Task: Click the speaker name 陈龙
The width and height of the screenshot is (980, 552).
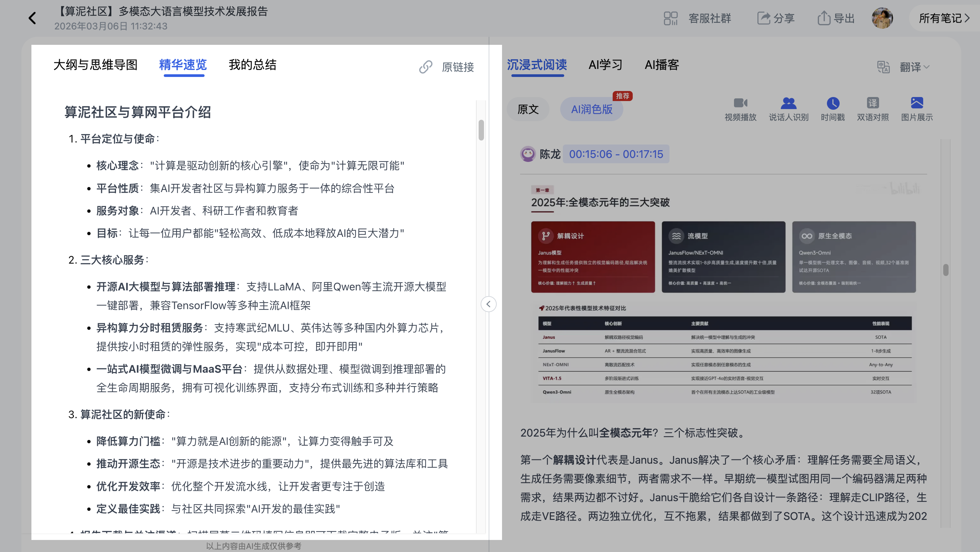Action: [550, 154]
